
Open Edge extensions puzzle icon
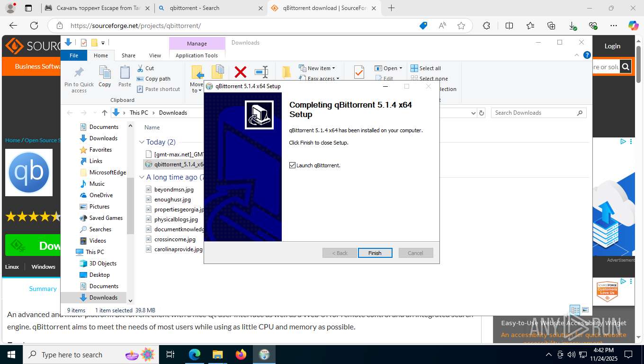click(486, 26)
